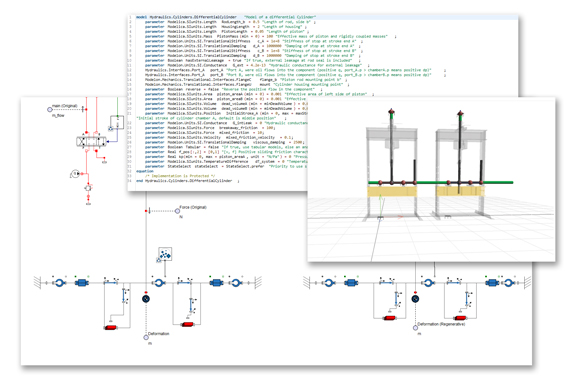Click the green horizontal beam in 3D view
Image resolution: width=576 pixels, height=390 pixels.
[x=440, y=182]
